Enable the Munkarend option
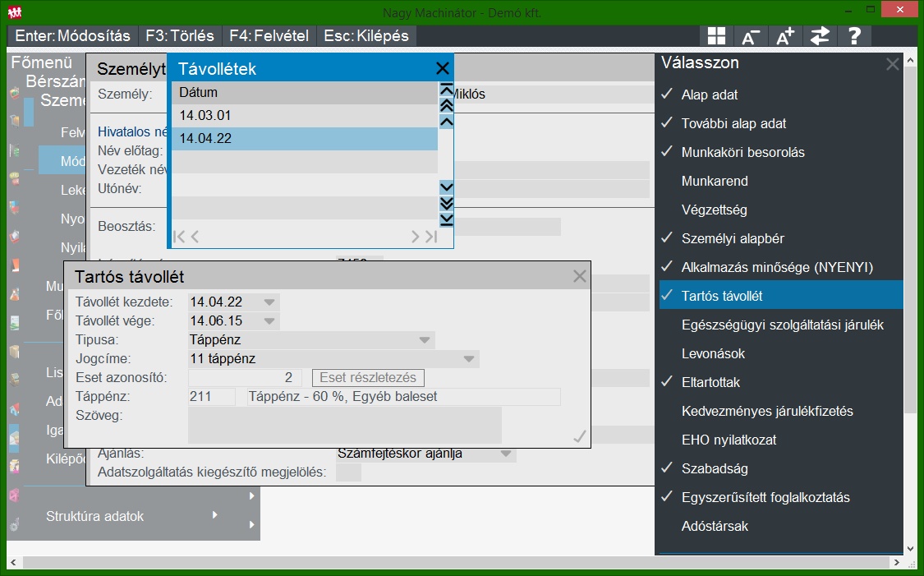 [x=781, y=181]
